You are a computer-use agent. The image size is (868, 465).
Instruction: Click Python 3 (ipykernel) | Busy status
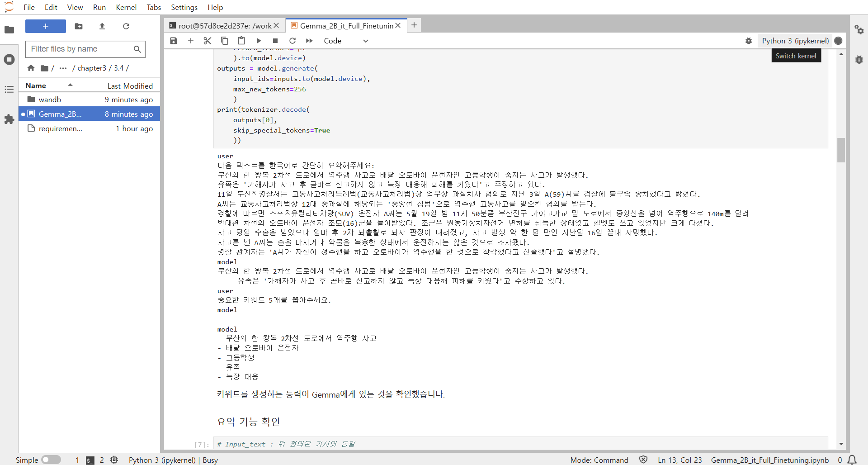pos(173,460)
